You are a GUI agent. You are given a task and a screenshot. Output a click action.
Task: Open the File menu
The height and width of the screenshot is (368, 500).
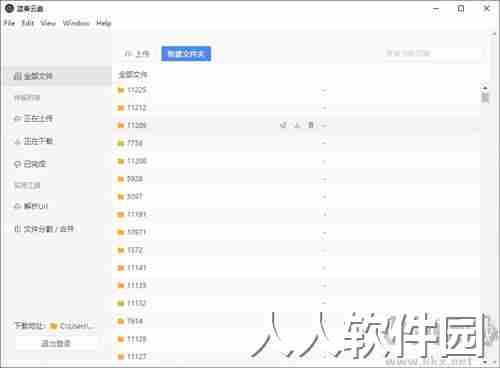click(x=9, y=23)
